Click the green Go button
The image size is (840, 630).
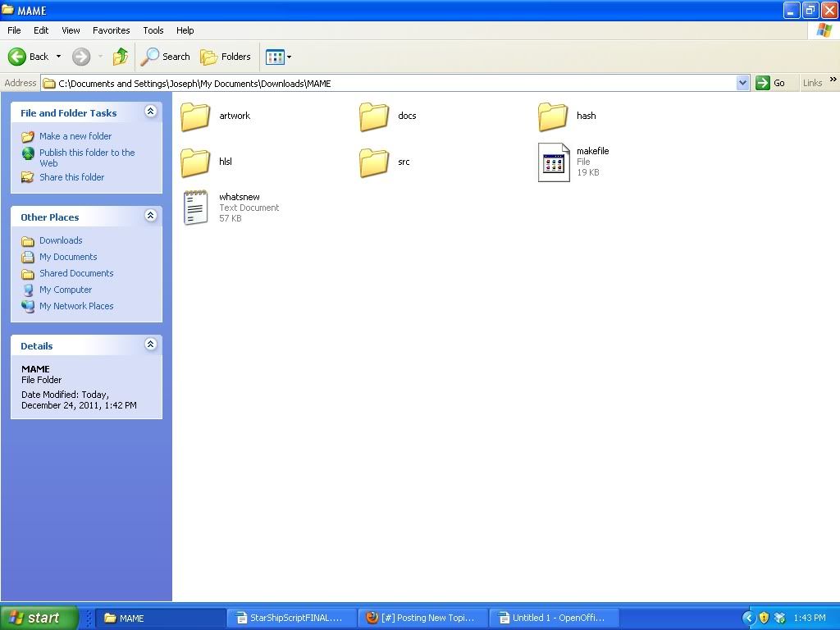[x=770, y=83]
